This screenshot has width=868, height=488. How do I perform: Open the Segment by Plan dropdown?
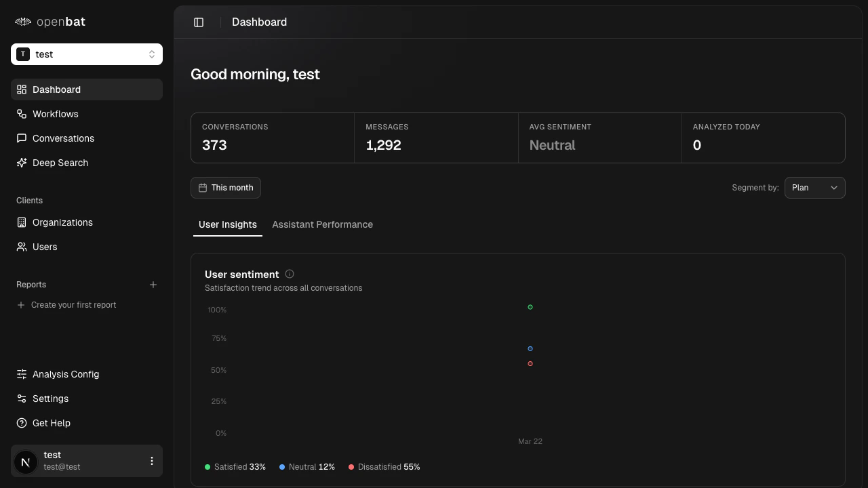tap(814, 188)
